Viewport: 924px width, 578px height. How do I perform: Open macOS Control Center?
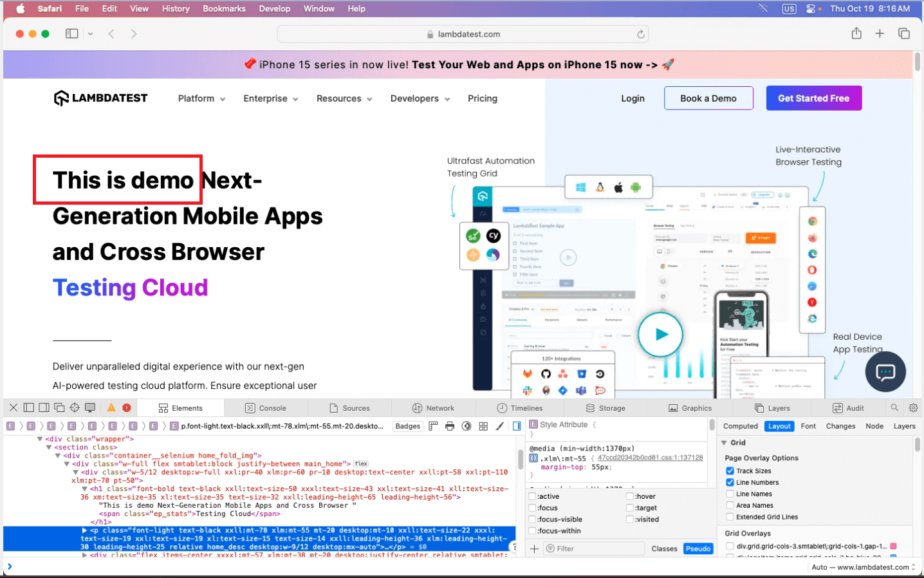click(x=811, y=8)
